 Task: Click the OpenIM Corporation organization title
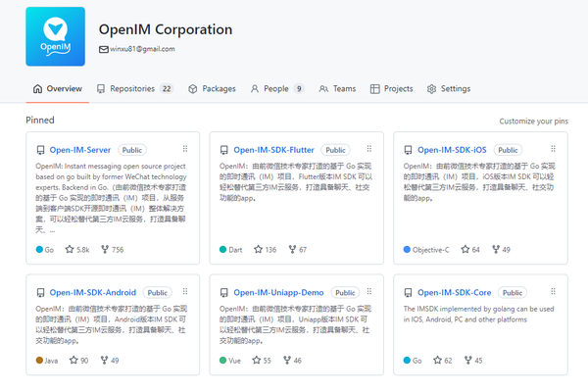166,29
